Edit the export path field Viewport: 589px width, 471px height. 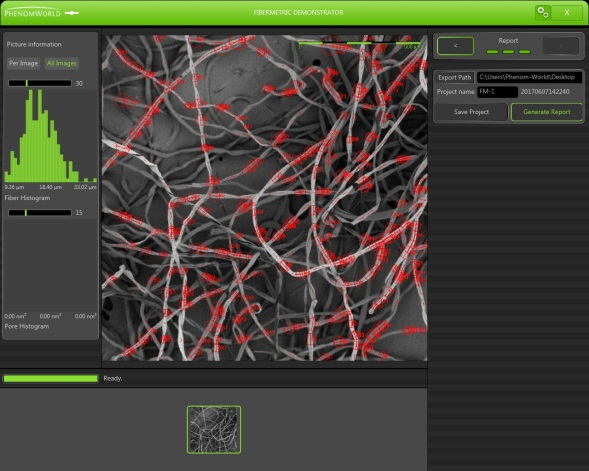529,77
